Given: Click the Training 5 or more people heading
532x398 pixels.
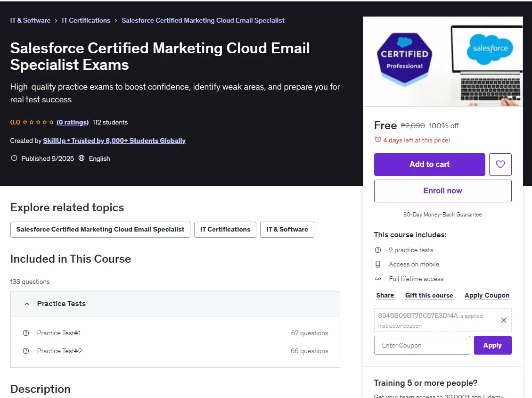Looking at the screenshot, I should 426,383.
